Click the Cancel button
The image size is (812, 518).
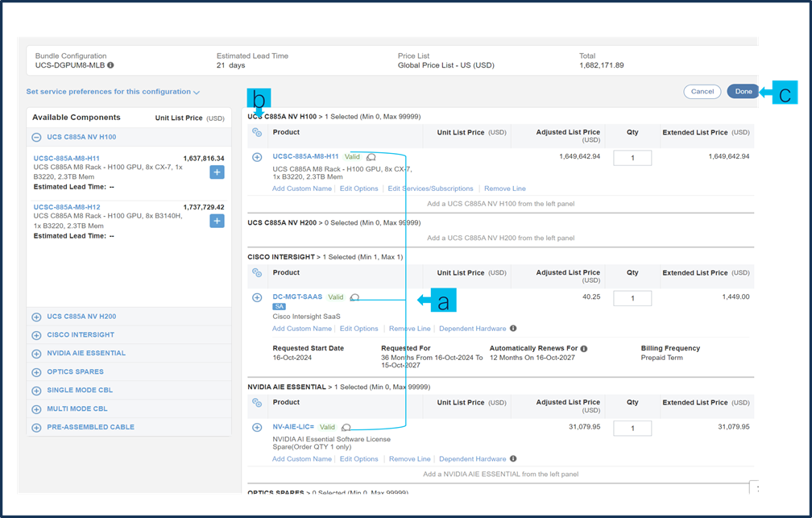point(702,92)
